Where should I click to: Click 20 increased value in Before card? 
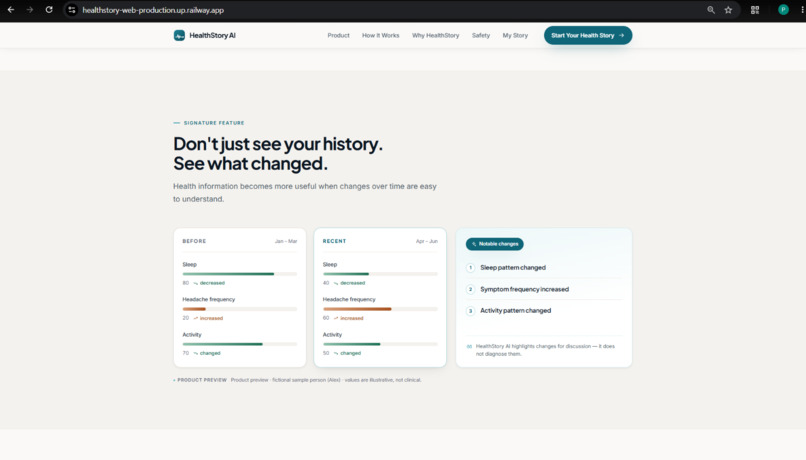click(203, 318)
